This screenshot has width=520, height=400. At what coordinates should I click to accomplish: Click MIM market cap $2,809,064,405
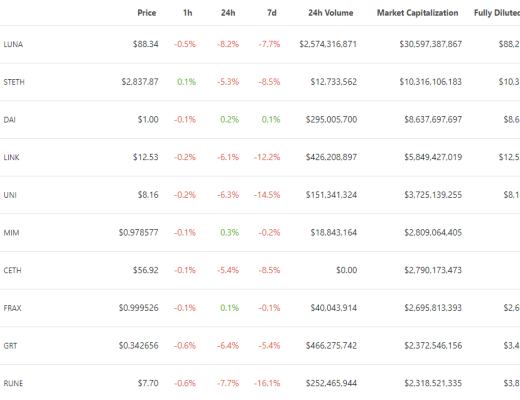(433, 232)
